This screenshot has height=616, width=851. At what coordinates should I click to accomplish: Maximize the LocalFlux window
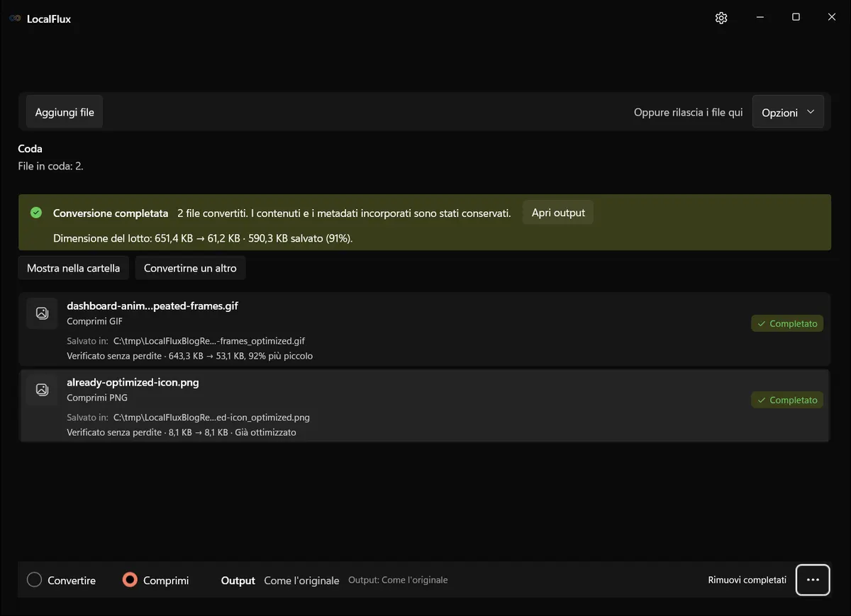point(796,18)
